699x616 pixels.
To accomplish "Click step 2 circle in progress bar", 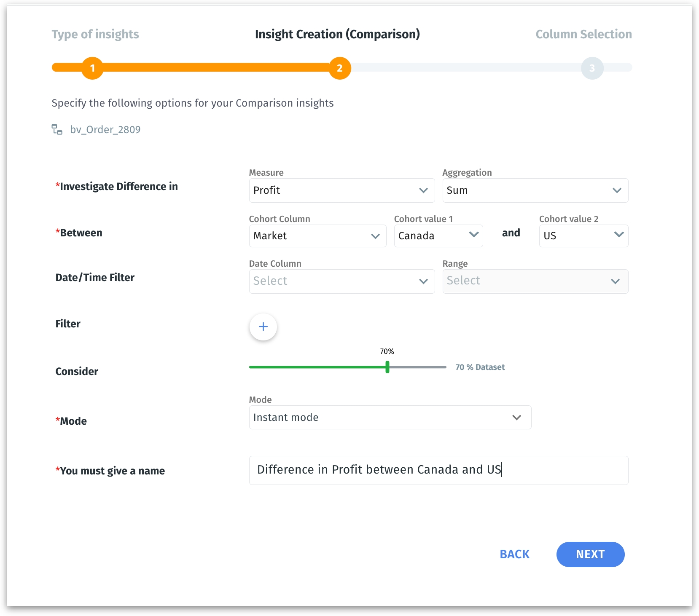I will [x=339, y=68].
